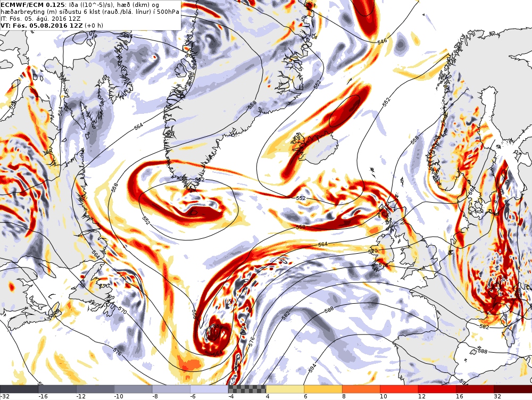532x400 pixels.
Task: Click the darkest grey swatch, -32 to -16
Action: (x=19, y=389)
